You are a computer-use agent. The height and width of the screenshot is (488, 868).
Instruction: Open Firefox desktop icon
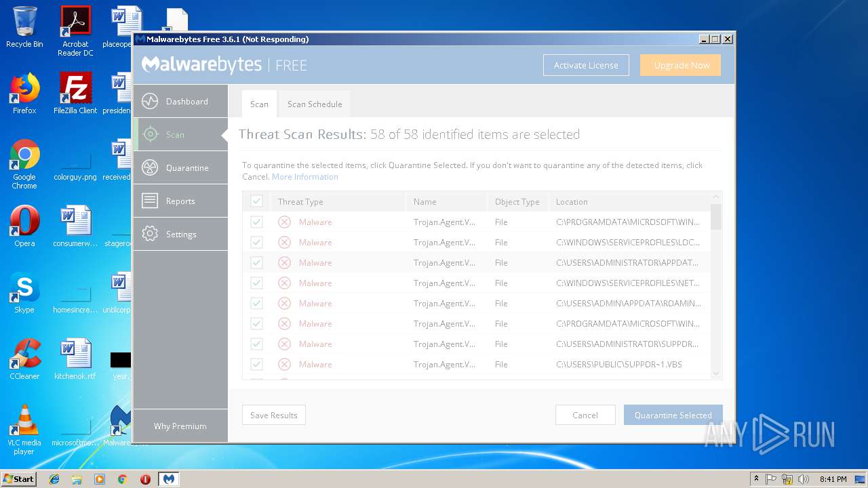pyautogui.click(x=24, y=94)
